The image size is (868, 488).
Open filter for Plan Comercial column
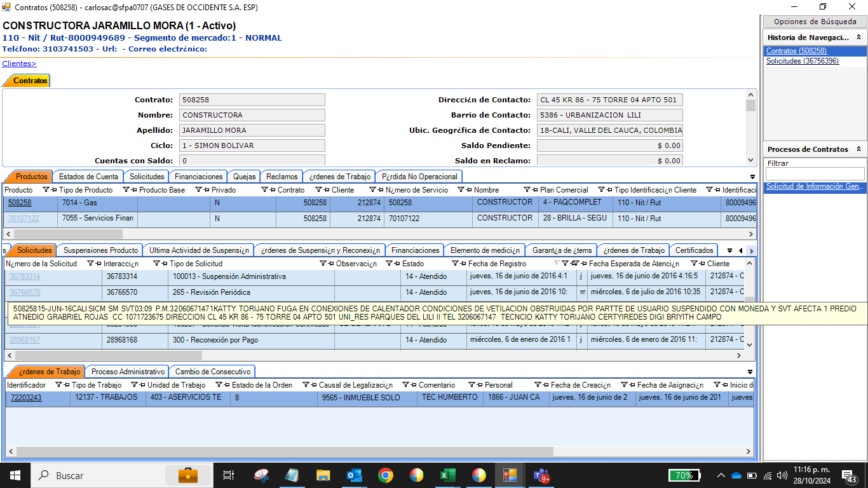(x=600, y=190)
